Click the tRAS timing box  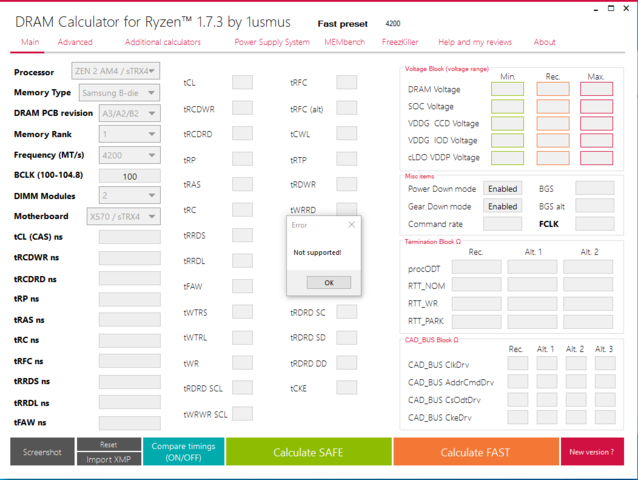243,184
